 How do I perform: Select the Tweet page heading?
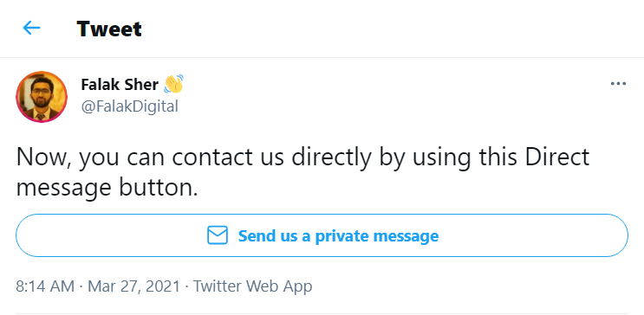[109, 29]
